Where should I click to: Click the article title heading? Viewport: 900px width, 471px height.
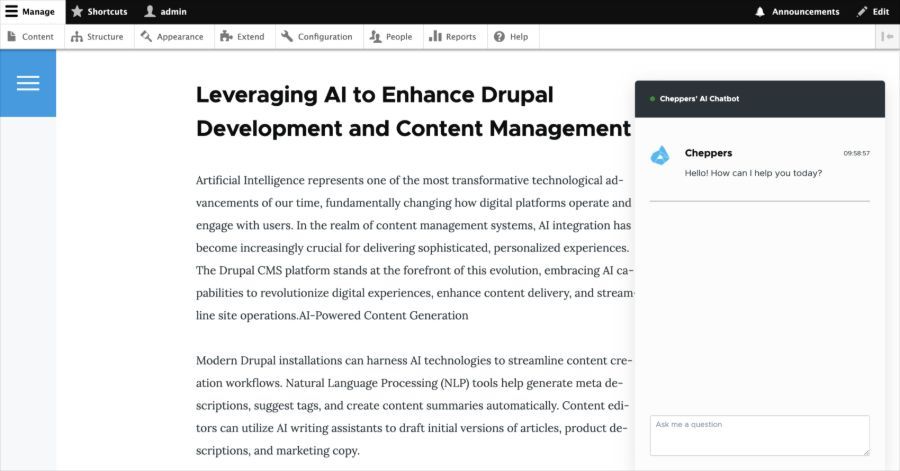[x=413, y=111]
